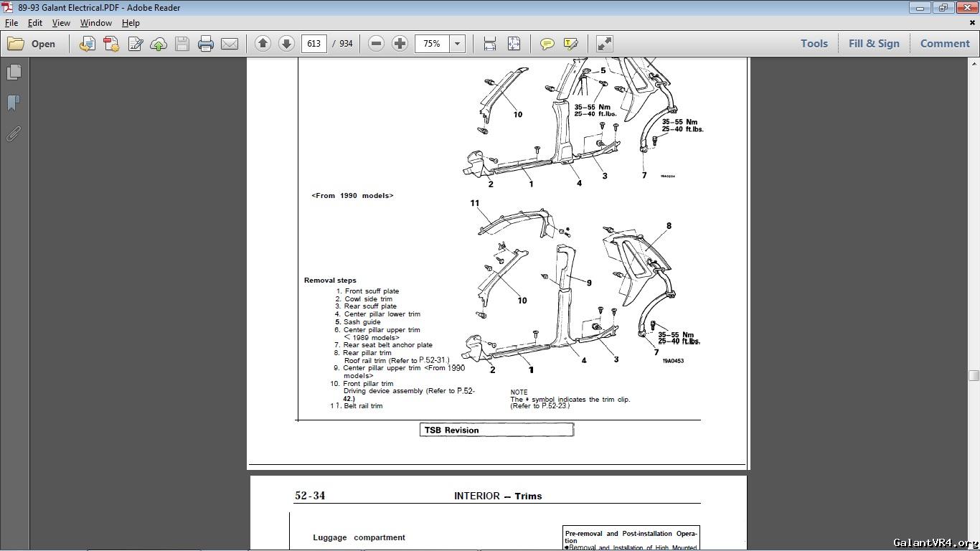
Task: Click the 'Rear seat belt anchor plate' text
Action: 387,345
